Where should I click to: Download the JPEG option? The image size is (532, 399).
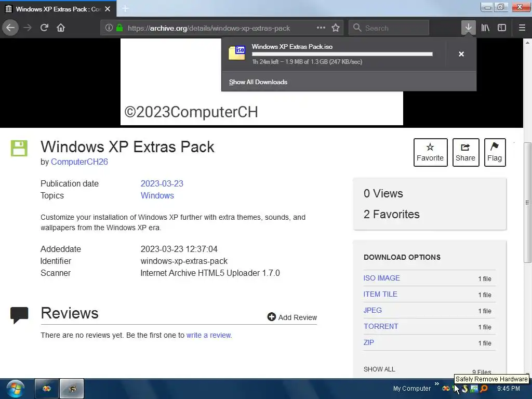pos(373,311)
